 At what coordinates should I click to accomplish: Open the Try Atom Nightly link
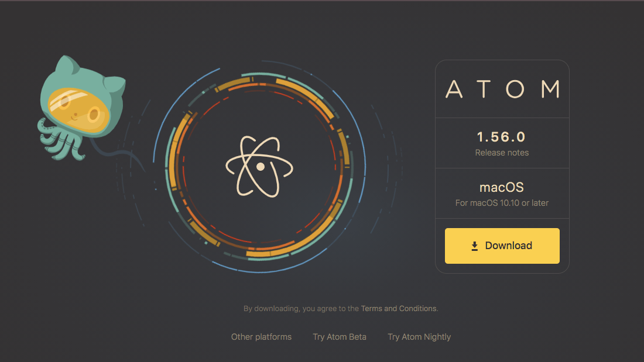click(419, 337)
